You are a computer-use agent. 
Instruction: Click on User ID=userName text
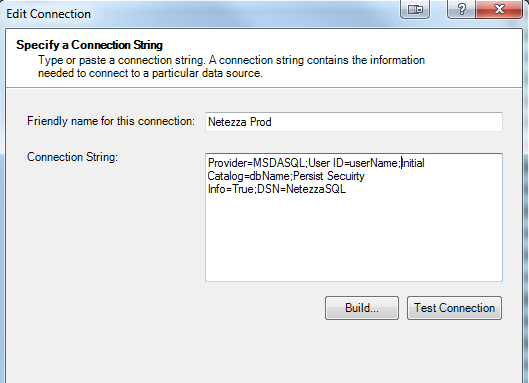pos(353,163)
